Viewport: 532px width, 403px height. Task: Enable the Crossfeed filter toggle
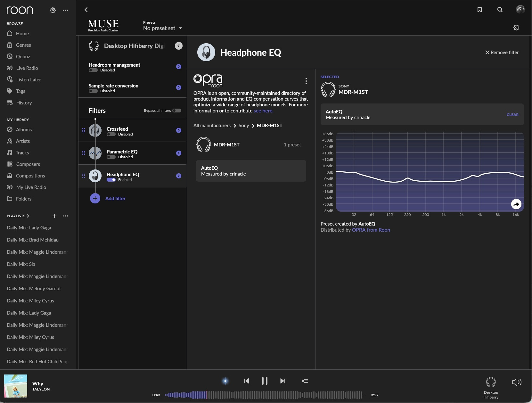111,134
